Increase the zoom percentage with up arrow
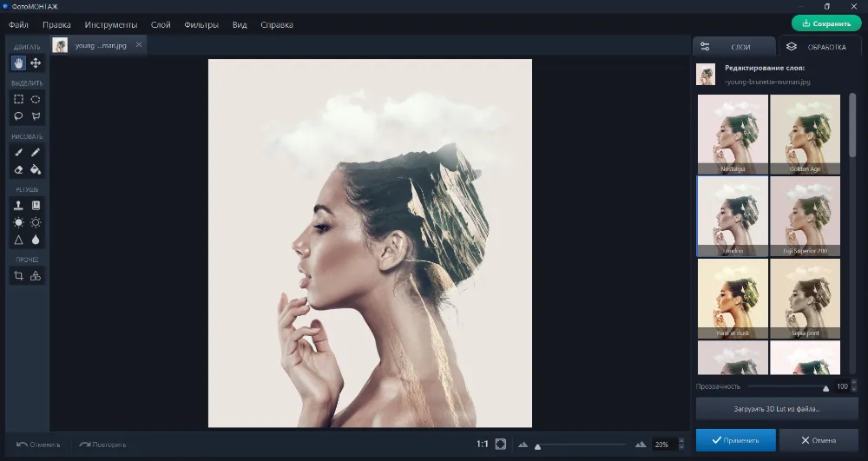This screenshot has height=461, width=868. click(x=682, y=441)
